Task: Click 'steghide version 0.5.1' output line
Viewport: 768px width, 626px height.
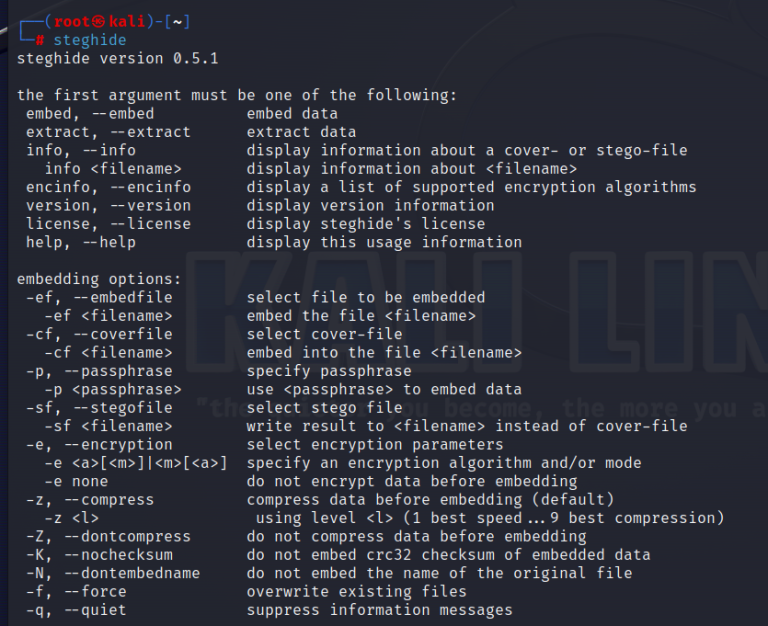Action: [118, 58]
